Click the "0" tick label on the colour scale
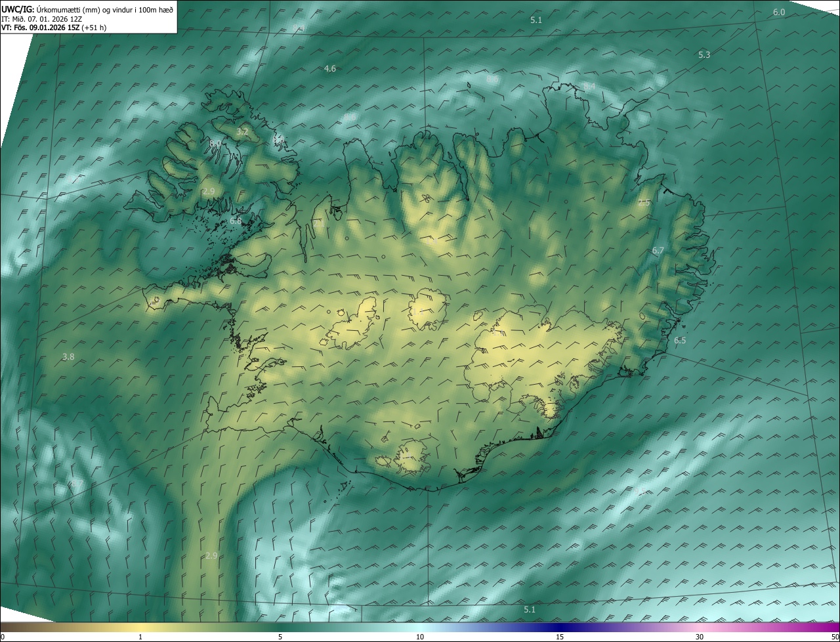Viewport: 840px width, 642px height. click(x=3, y=637)
